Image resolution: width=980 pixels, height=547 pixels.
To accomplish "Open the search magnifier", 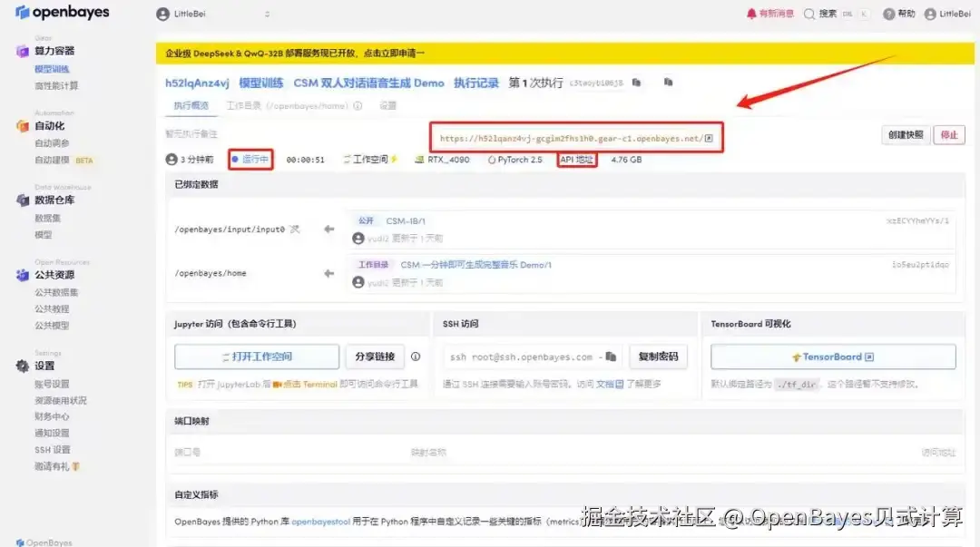I will point(809,14).
